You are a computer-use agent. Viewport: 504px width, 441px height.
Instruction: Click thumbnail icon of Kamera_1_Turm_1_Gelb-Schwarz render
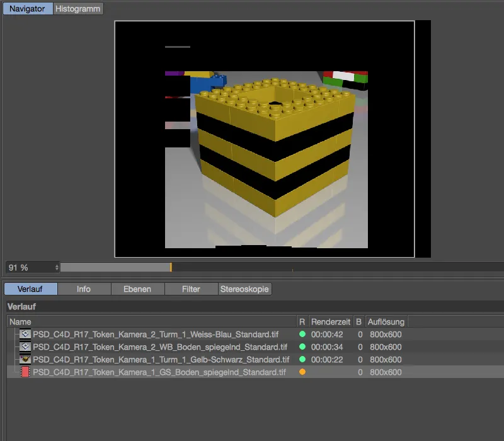click(25, 359)
